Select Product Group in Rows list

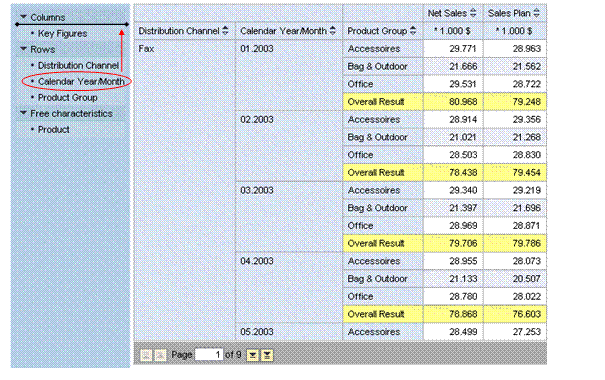pyautogui.click(x=68, y=98)
